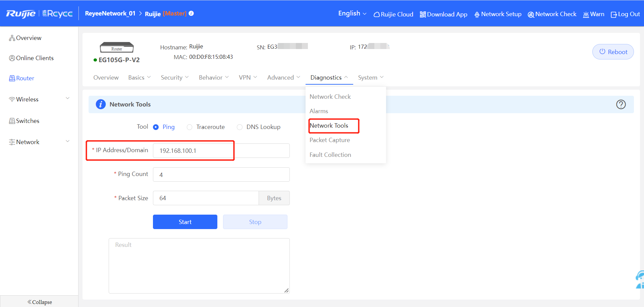Viewport: 644px width, 307px height.
Task: Click the Ping Count input field
Action: tap(221, 175)
